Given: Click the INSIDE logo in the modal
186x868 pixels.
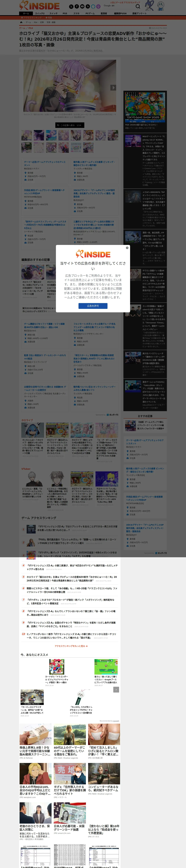Looking at the screenshot, I should coord(93,254).
